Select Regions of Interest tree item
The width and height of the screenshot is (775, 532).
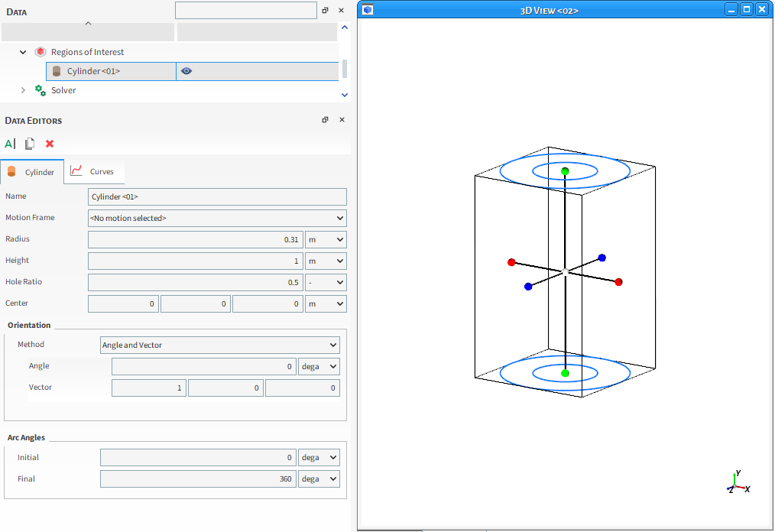point(87,52)
